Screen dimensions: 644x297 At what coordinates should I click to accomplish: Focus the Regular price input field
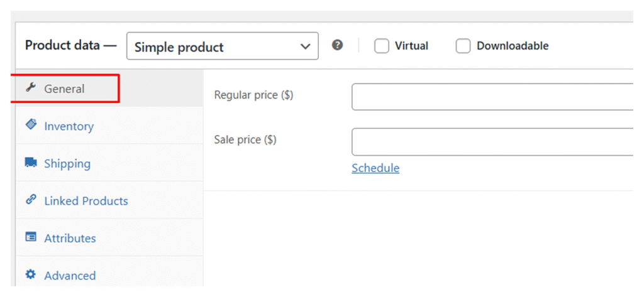(492, 97)
